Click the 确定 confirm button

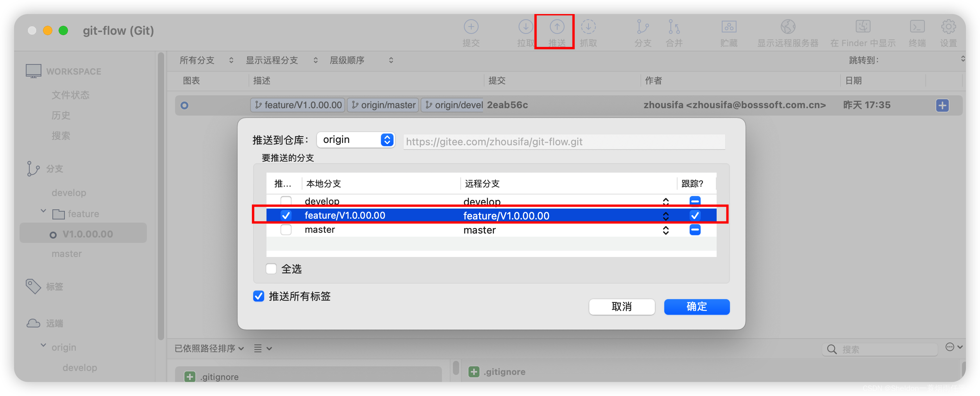pos(697,307)
